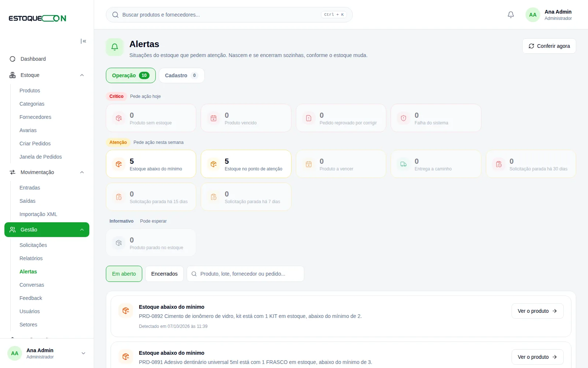The height and width of the screenshot is (368, 588).
Task: Click the Estoque boxes icon in the sidebar
Action: [12, 75]
